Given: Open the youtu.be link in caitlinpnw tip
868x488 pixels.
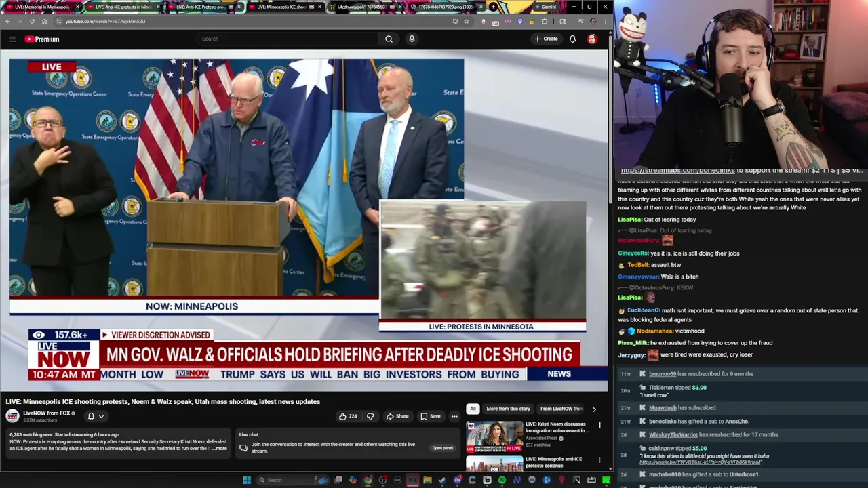Looking at the screenshot, I should [x=700, y=462].
